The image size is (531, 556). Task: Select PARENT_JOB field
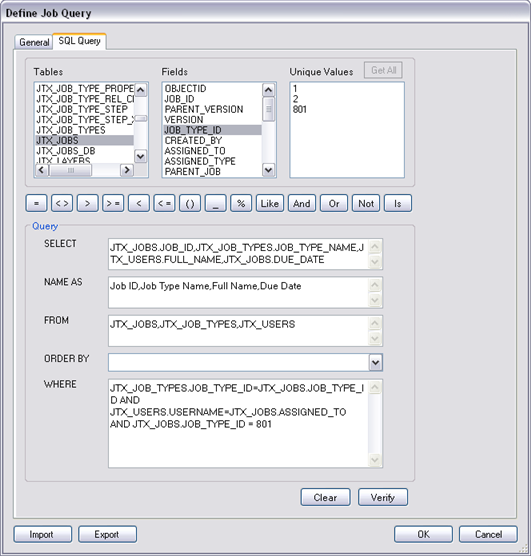click(x=212, y=172)
